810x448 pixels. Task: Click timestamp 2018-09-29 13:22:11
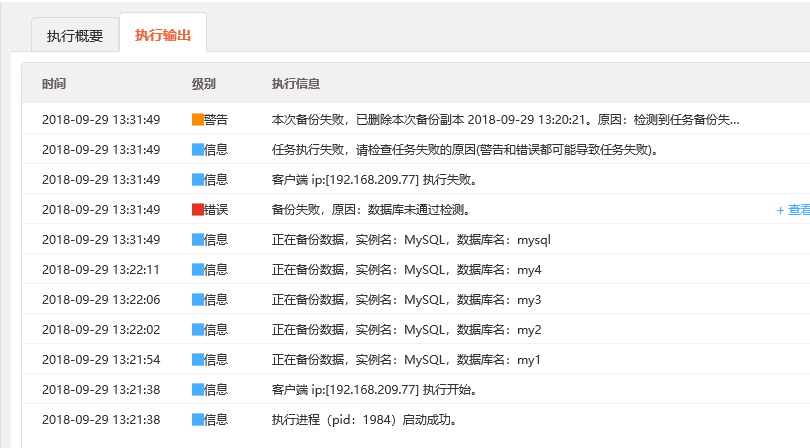101,270
